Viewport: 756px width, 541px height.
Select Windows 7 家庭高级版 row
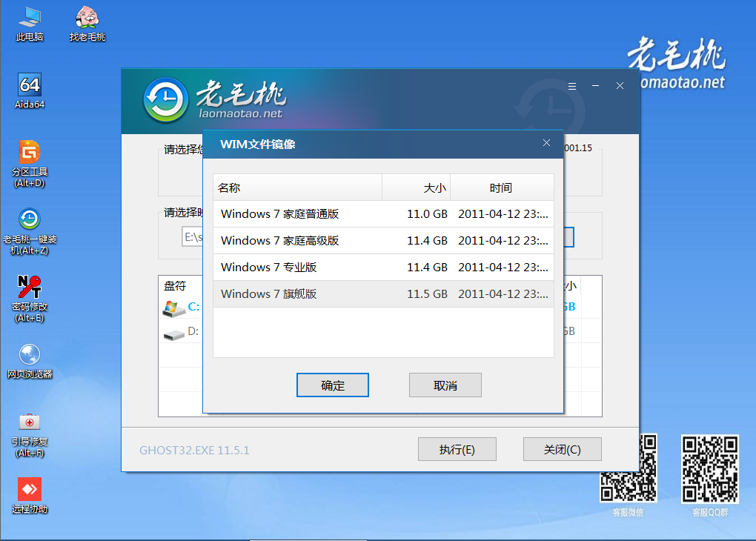(x=383, y=241)
